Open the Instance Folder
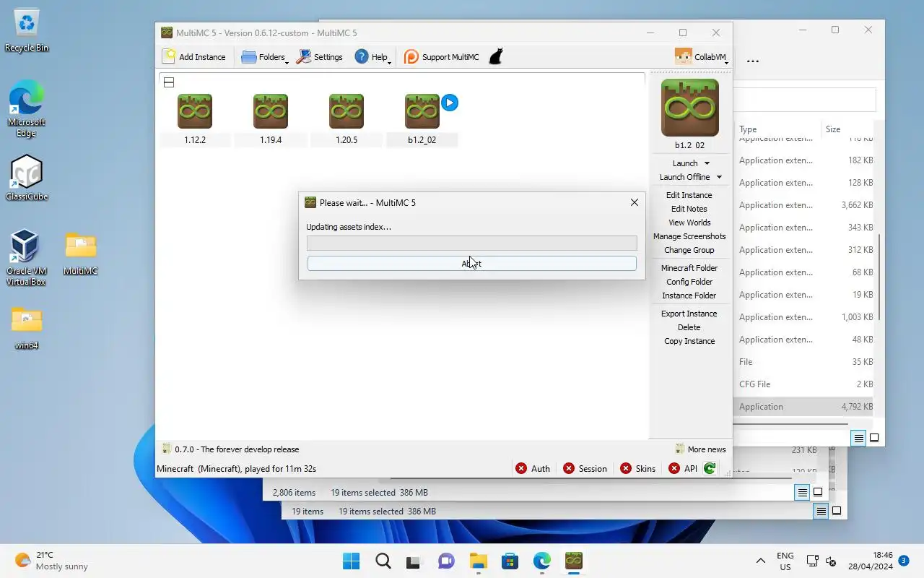The height and width of the screenshot is (578, 924). pyautogui.click(x=689, y=296)
